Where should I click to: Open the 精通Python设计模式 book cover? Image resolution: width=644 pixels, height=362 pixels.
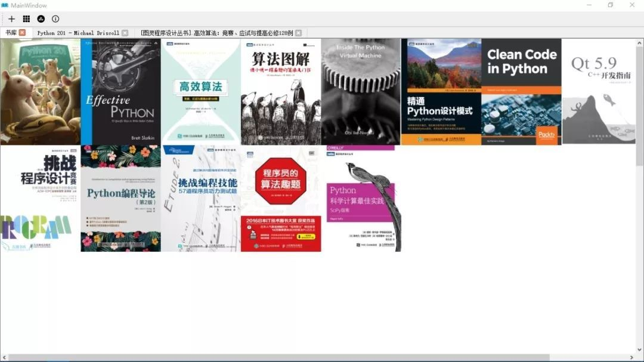pyautogui.click(x=441, y=92)
